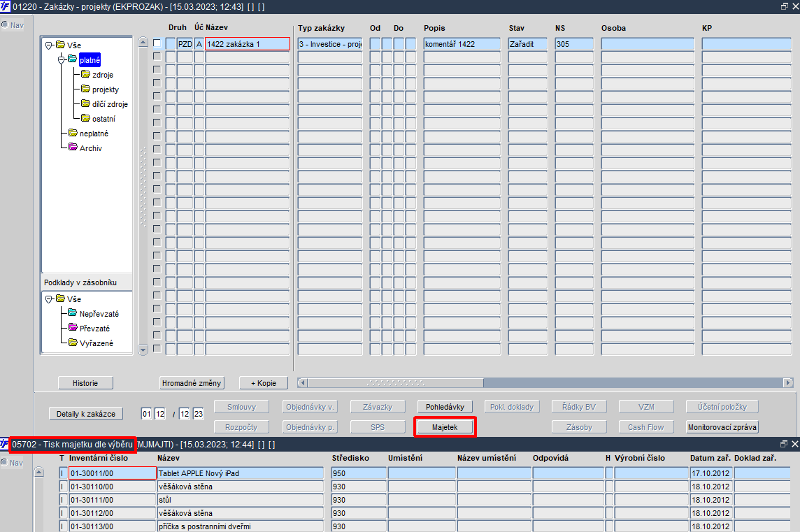The image size is (800, 532).
Task: Select the dílčí zdroje tree item
Action: coord(110,104)
